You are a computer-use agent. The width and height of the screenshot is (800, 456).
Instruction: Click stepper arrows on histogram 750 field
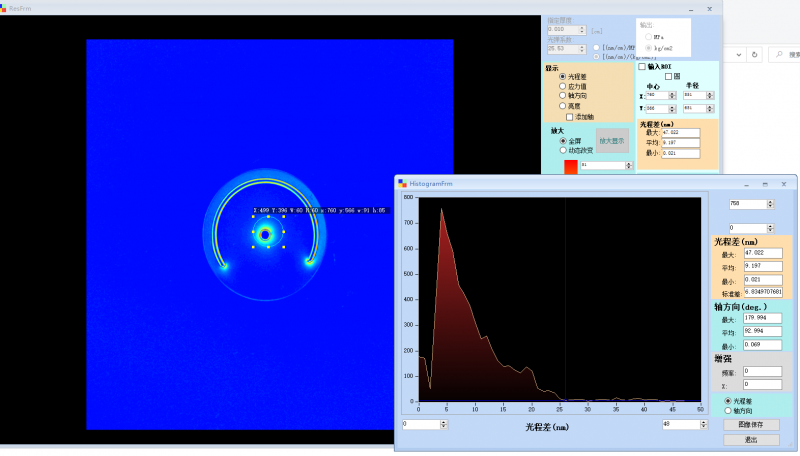click(769, 203)
